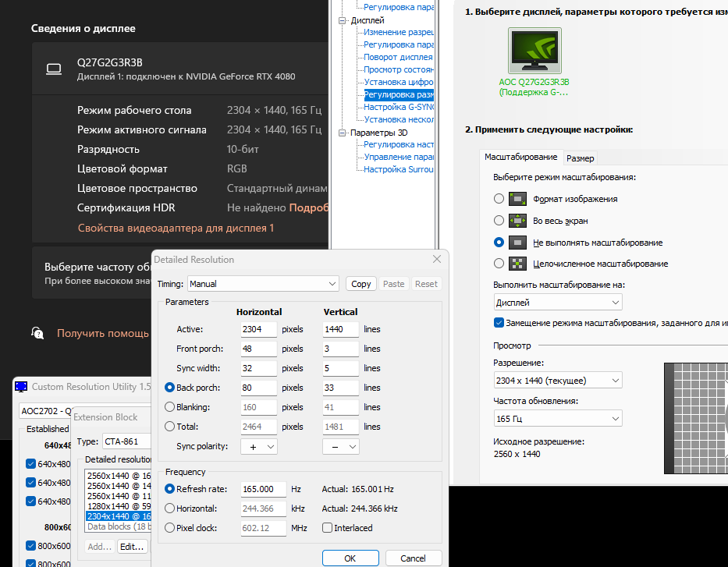Select the Back porch radio button
The image size is (728, 567).
point(169,387)
